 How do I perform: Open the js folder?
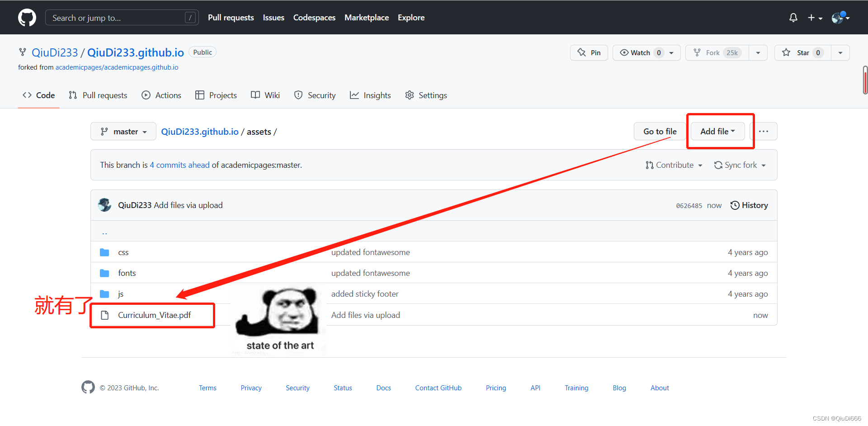pos(121,294)
